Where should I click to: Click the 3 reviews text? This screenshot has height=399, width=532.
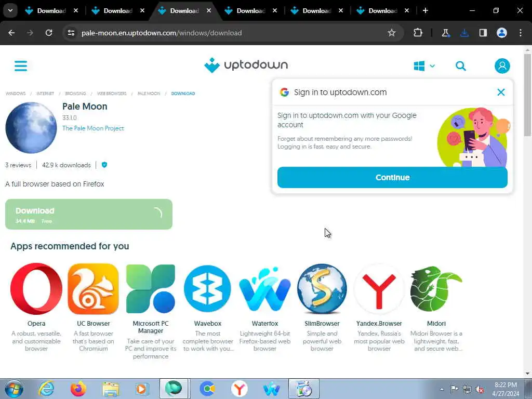click(18, 165)
